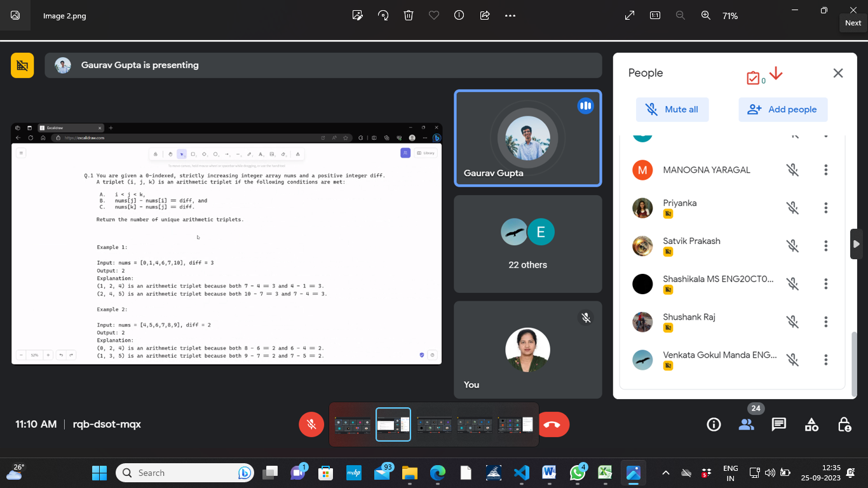Mark image as favorite with heart icon

pyautogui.click(x=434, y=15)
